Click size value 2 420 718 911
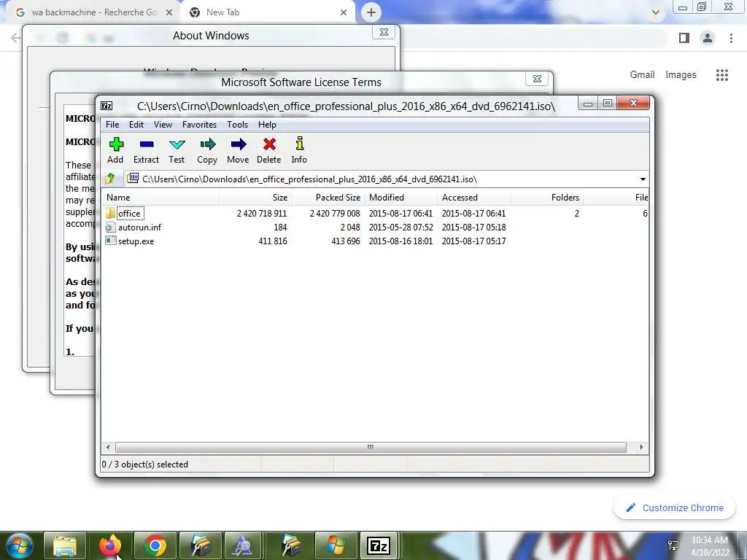This screenshot has height=560, width=747. [x=262, y=214]
